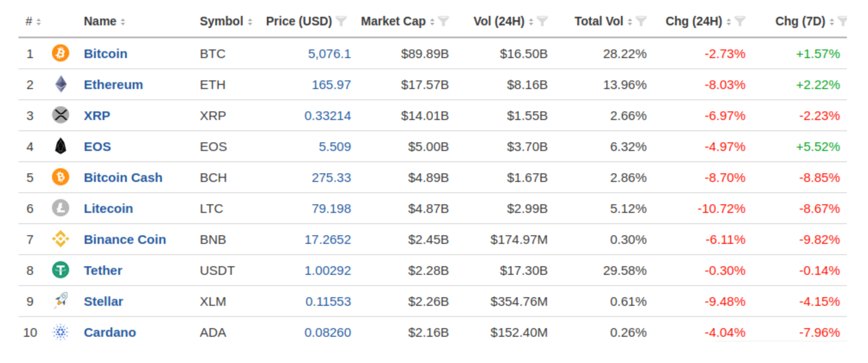Click the Ethereum diamond logo icon
The height and width of the screenshot is (363, 868).
pos(61,84)
